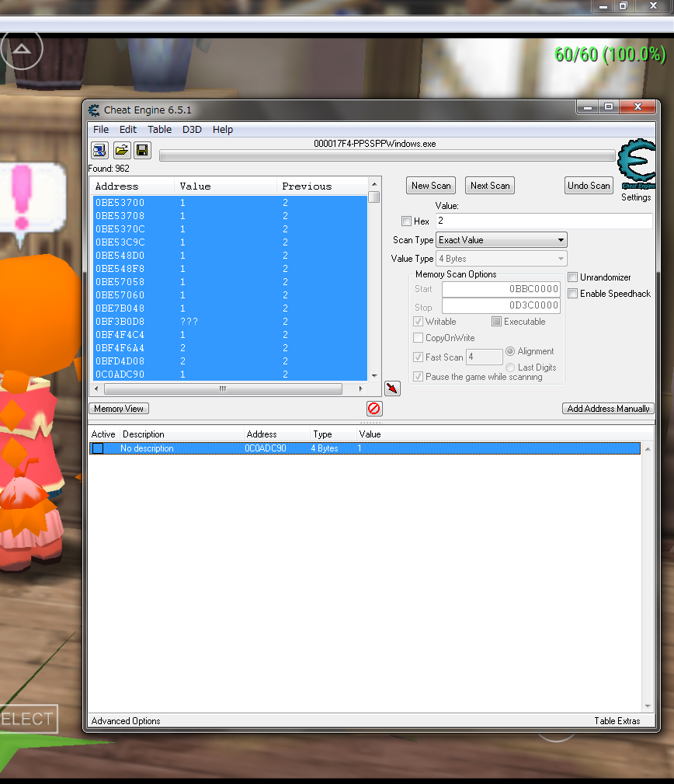Viewport: 674px width, 784px height.
Task: Expand the Value Type dropdown
Action: [501, 259]
